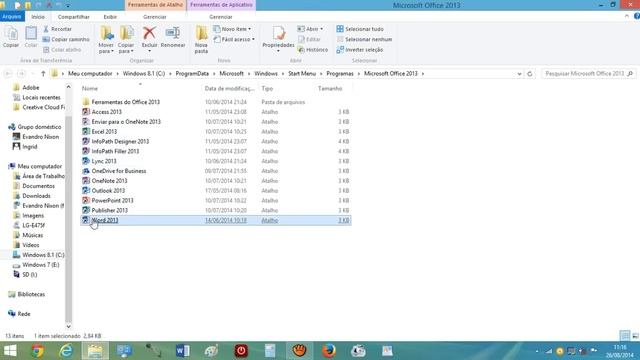
Task: Open Internet Explorer from taskbar
Action: tap(66, 351)
